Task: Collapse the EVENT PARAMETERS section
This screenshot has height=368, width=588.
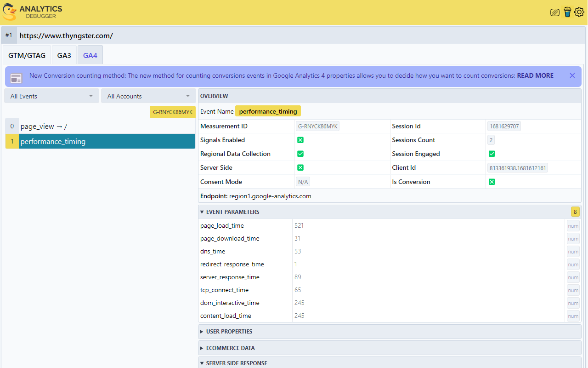Action: (390, 212)
